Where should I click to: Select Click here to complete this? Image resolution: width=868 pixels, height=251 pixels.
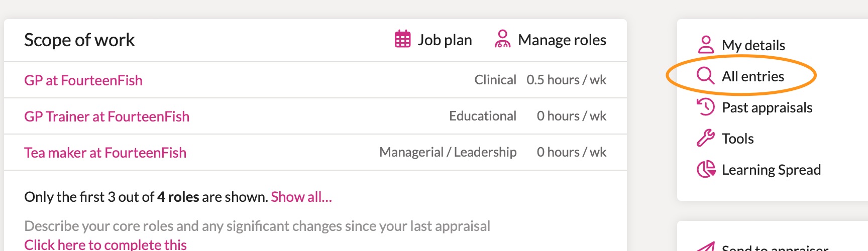coord(105,244)
